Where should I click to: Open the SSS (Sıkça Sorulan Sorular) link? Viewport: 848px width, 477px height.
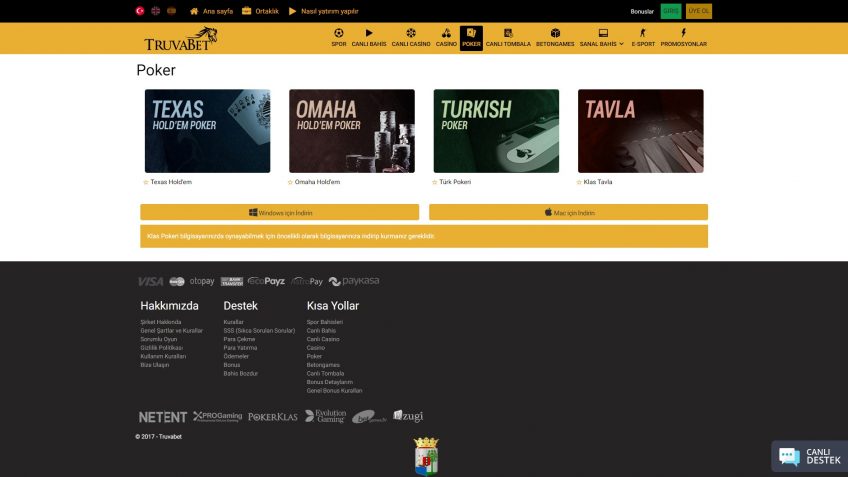(x=259, y=331)
